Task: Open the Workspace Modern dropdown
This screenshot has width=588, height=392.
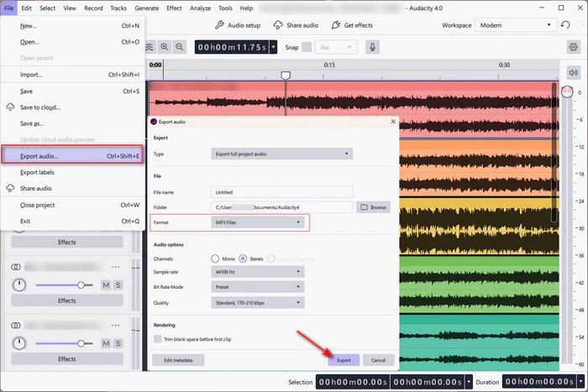Action: (516, 25)
